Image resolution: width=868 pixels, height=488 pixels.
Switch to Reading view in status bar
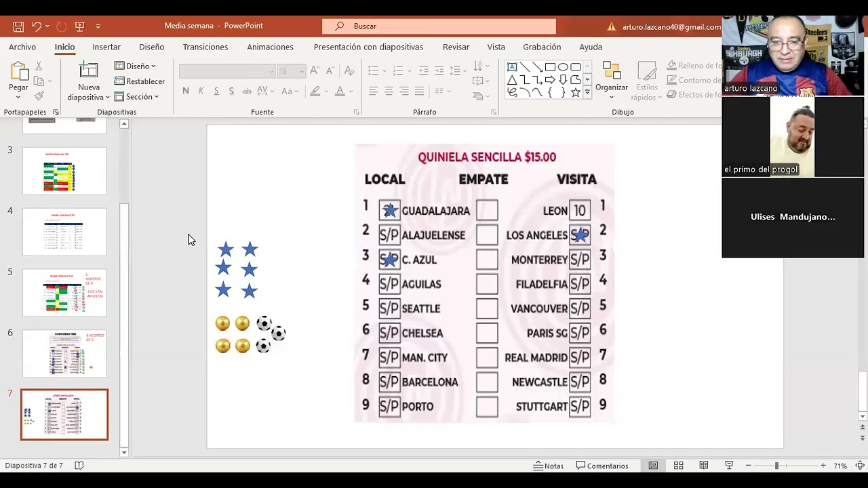704,466
